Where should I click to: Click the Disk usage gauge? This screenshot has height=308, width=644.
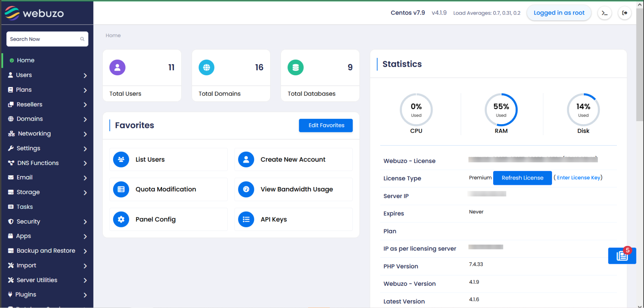point(583,110)
